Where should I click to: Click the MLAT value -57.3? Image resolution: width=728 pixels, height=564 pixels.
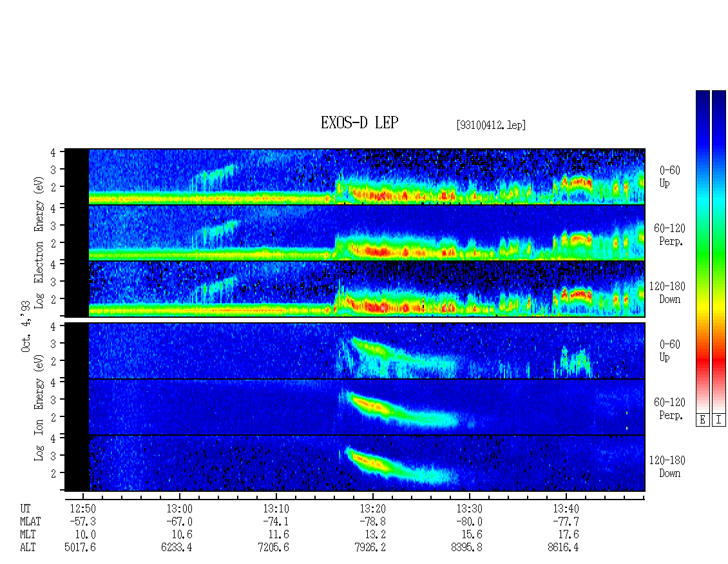click(82, 521)
